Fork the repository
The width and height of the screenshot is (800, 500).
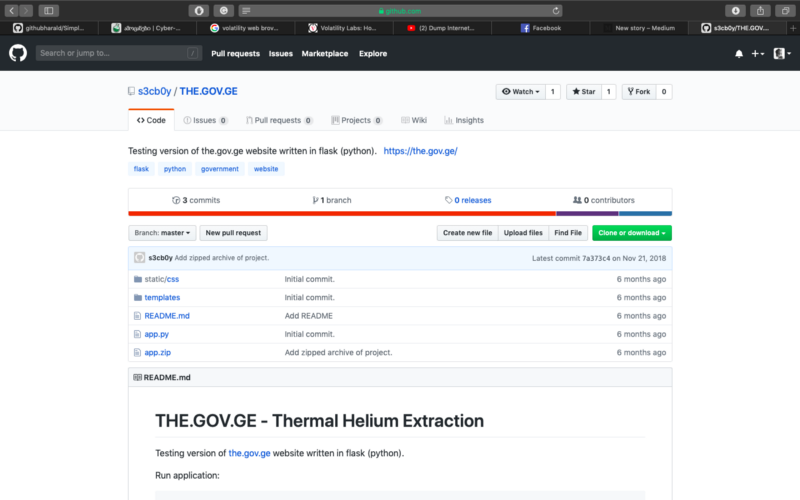click(x=639, y=92)
